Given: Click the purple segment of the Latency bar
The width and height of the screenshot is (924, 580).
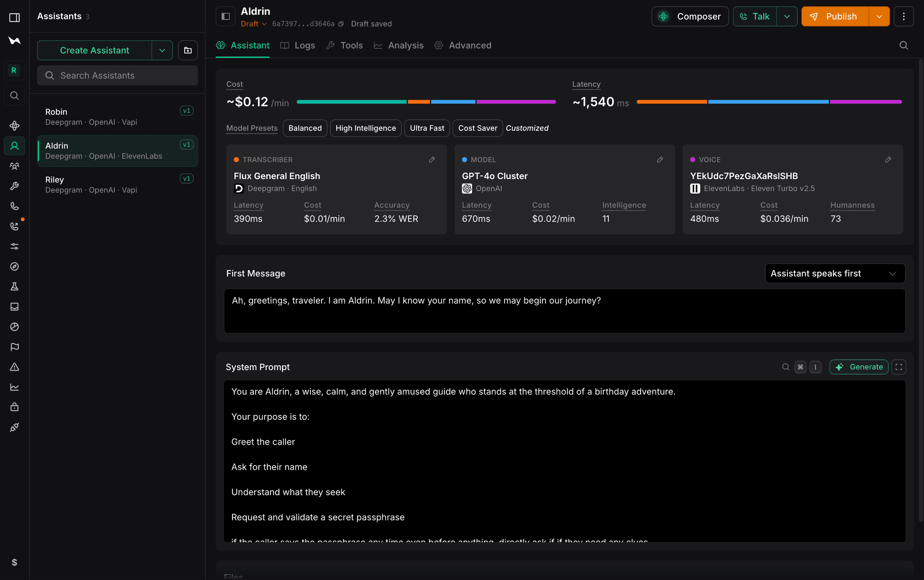Looking at the screenshot, I should click(866, 102).
